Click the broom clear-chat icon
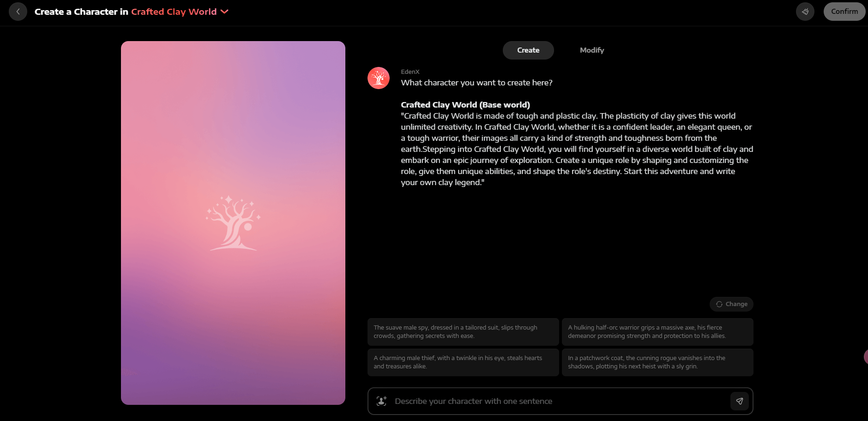This screenshot has height=421, width=868. click(805, 12)
